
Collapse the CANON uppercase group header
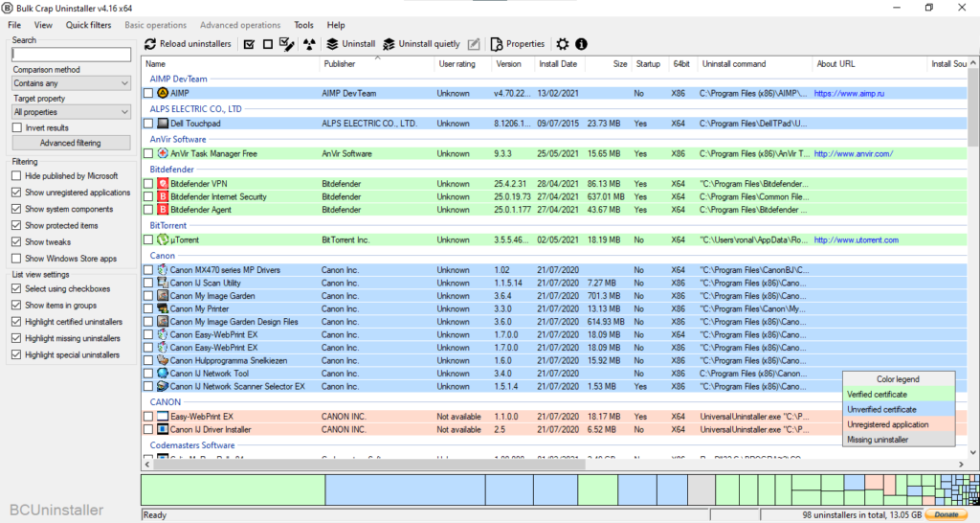pos(165,401)
